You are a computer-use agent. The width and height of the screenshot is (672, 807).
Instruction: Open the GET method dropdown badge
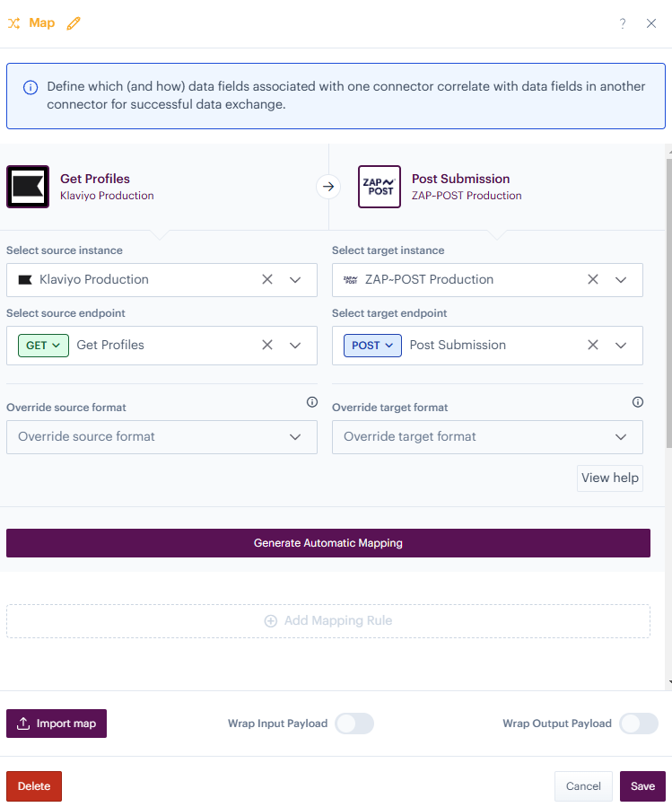coord(43,345)
